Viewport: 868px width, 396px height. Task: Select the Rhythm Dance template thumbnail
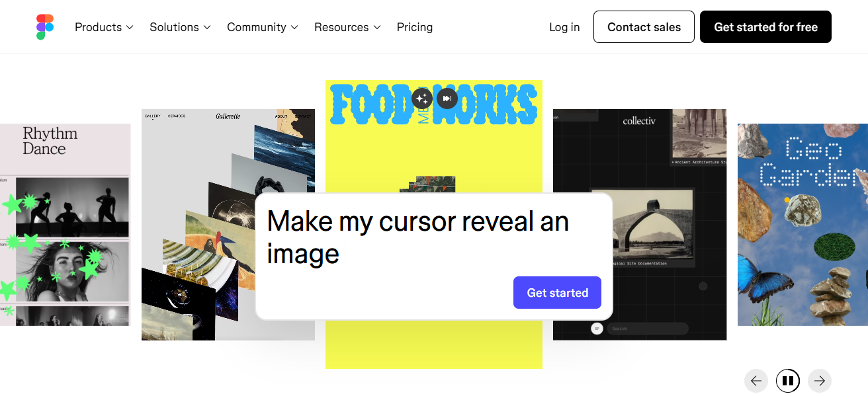pyautogui.click(x=65, y=225)
